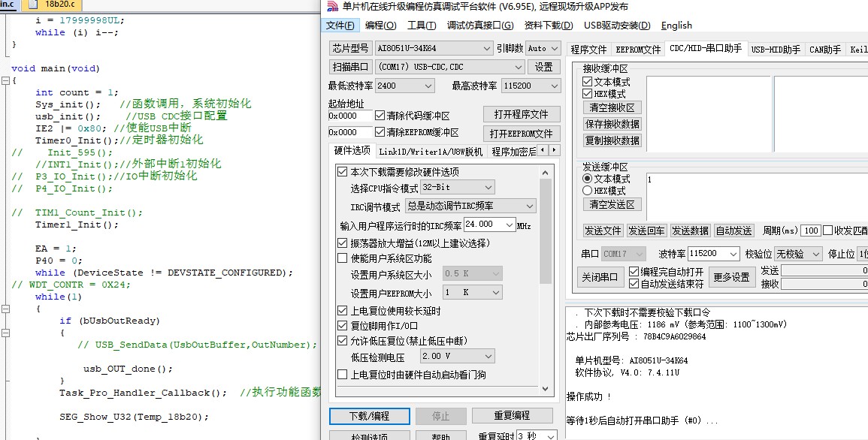This screenshot has height=440, width=868.
Task: Collapse the if (bUsbOutReady) block fold marker
Action: point(5,333)
